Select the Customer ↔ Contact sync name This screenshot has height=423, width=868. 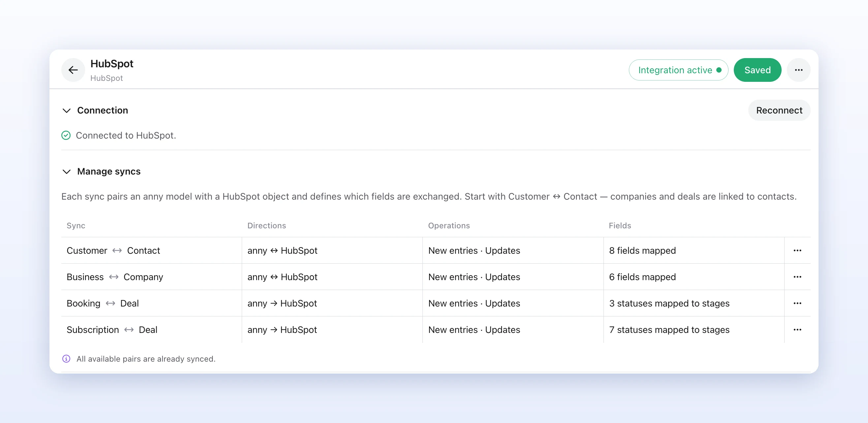pyautogui.click(x=113, y=250)
